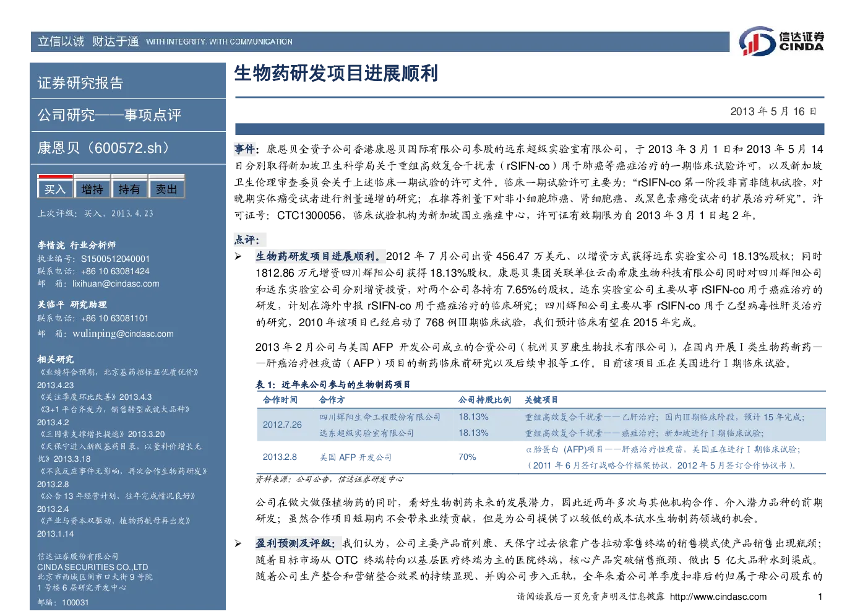Open related report 三因素支撑增长提速
The image size is (868, 614).
tap(101, 434)
